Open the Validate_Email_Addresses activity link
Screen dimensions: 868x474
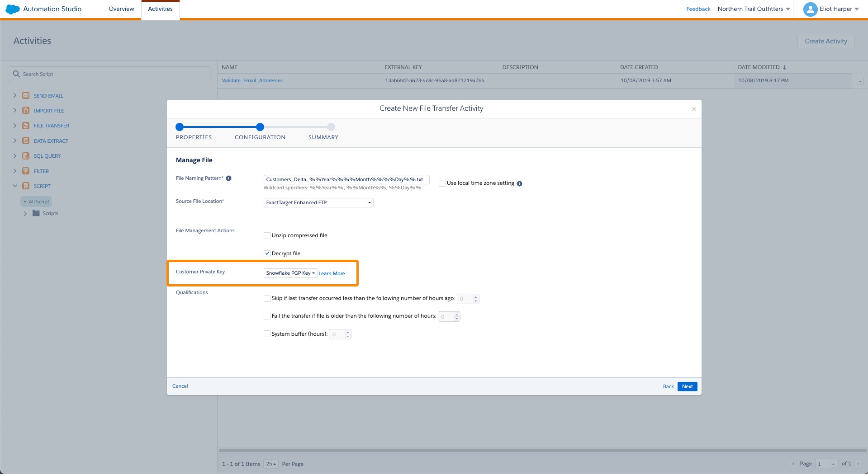pyautogui.click(x=252, y=80)
